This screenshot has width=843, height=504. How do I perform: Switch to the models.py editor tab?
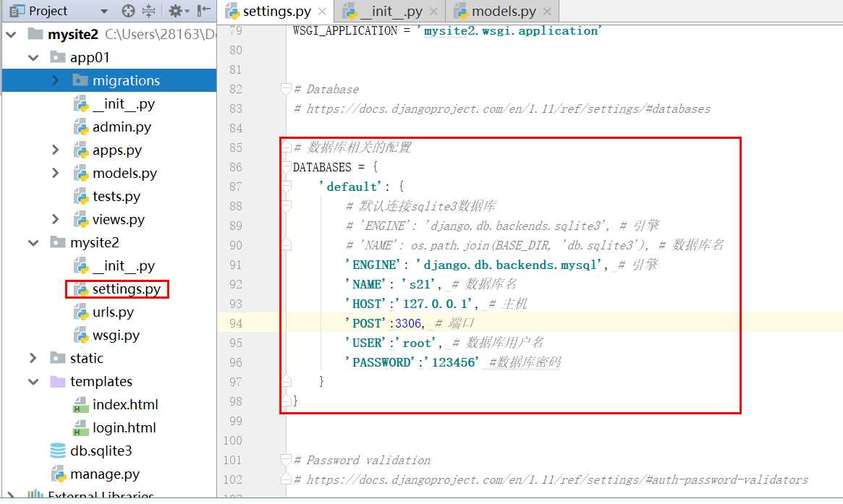(502, 12)
